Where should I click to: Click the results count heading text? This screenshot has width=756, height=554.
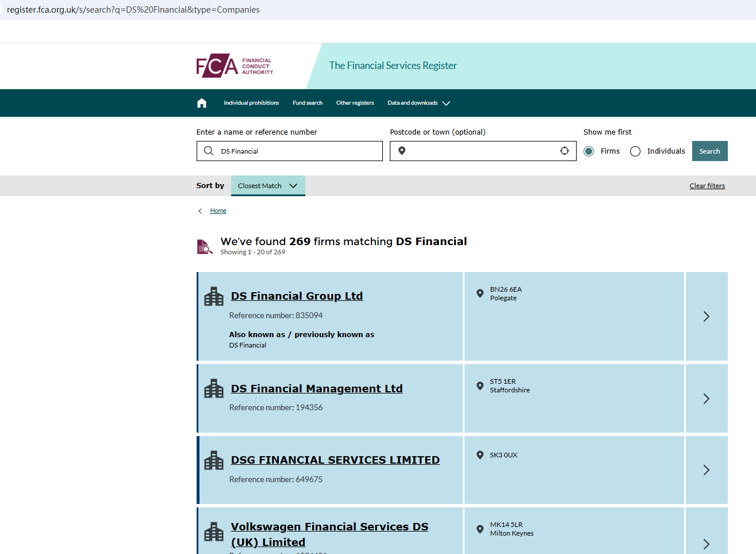(x=344, y=242)
